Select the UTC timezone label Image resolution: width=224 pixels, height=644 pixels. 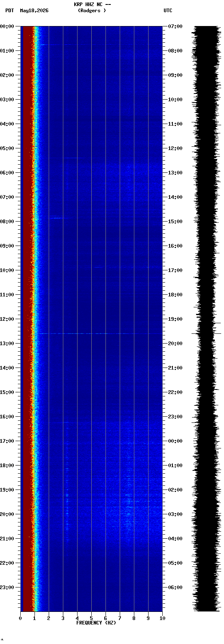[x=168, y=11]
